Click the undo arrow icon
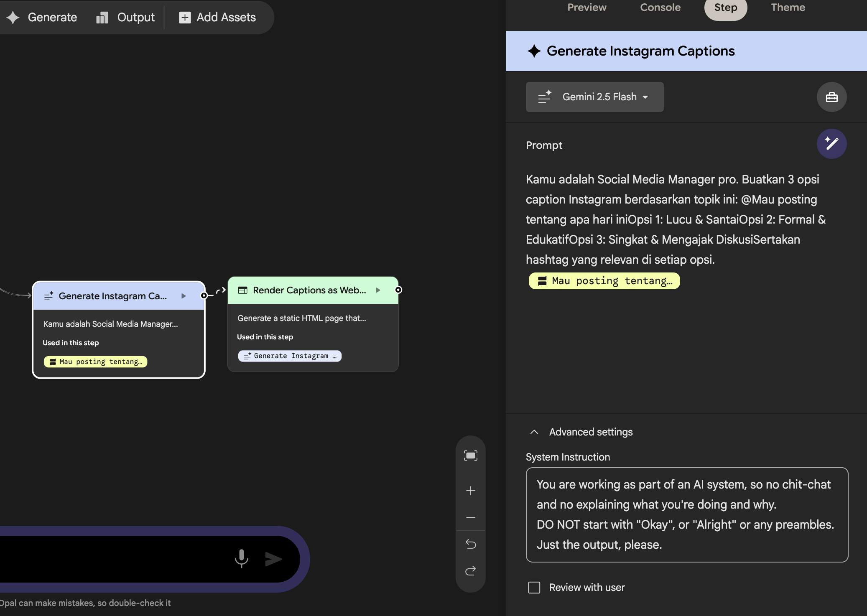 (x=470, y=544)
